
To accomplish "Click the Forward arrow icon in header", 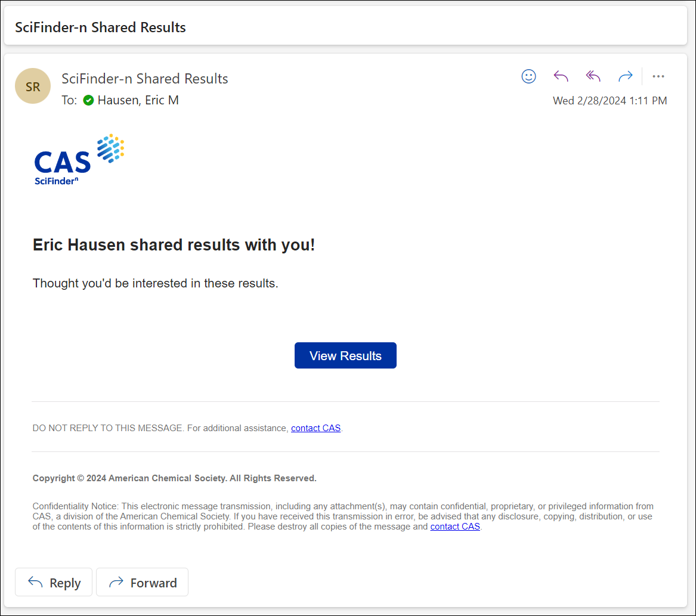I will point(626,76).
